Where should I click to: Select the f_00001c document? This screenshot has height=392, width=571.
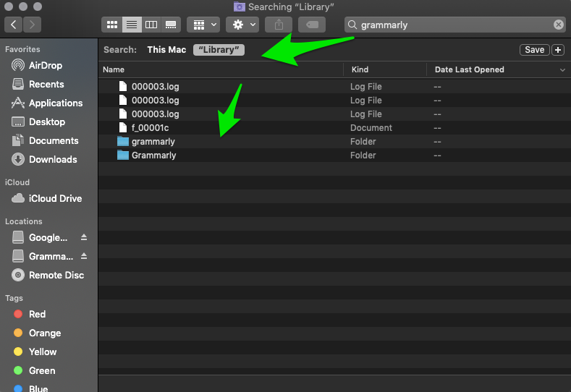pos(334,128)
